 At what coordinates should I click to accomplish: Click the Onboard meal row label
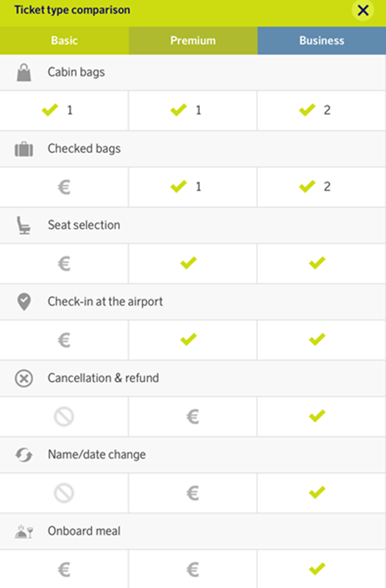(84, 531)
